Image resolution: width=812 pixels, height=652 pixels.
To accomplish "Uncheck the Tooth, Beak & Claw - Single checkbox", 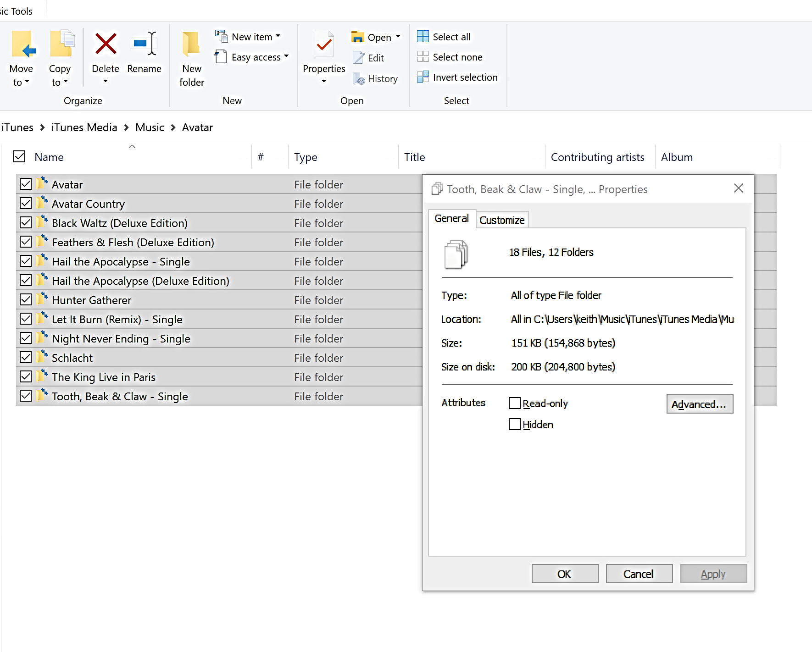I will click(26, 396).
